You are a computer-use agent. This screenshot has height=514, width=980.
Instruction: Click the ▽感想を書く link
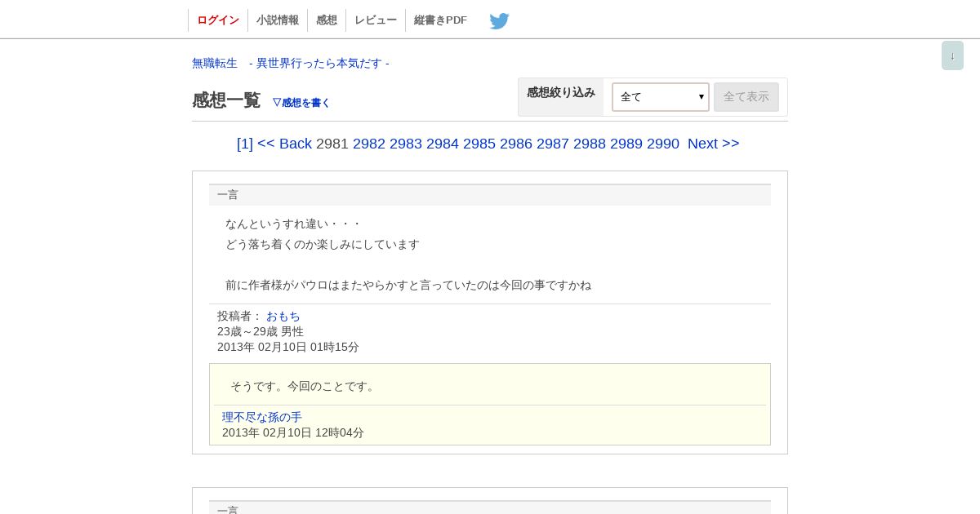[x=301, y=103]
